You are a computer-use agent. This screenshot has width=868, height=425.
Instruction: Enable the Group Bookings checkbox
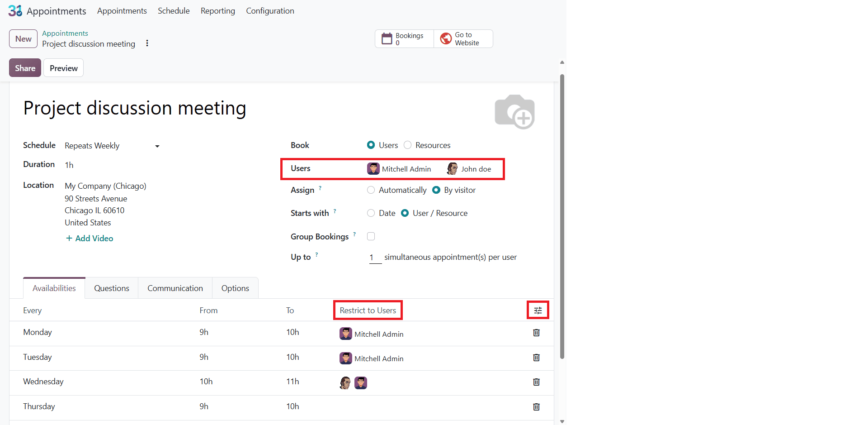(x=371, y=236)
